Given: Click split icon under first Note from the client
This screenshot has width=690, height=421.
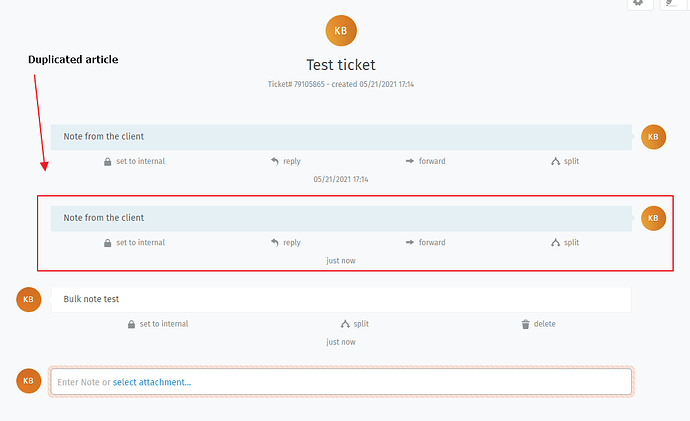Looking at the screenshot, I should coord(555,161).
